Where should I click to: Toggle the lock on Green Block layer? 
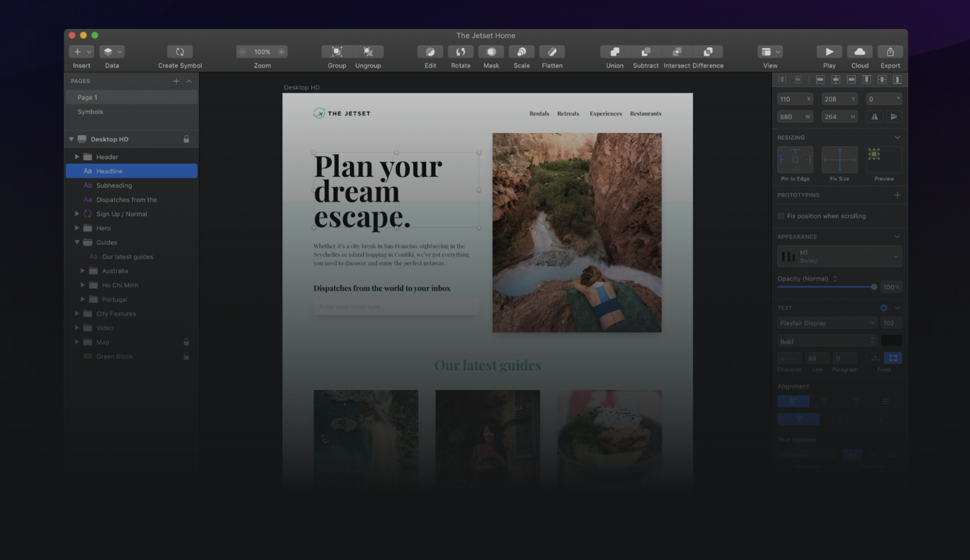(186, 356)
